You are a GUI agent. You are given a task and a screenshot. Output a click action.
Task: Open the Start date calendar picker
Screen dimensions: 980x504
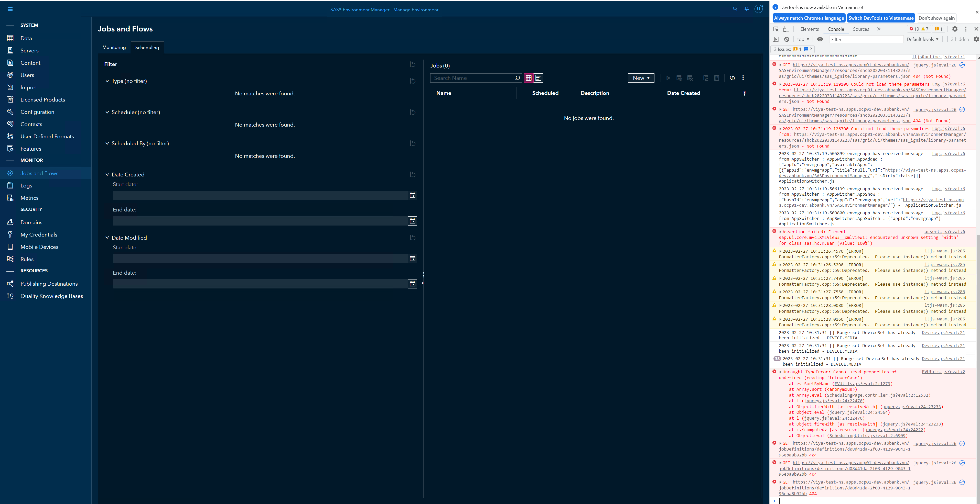coord(412,195)
